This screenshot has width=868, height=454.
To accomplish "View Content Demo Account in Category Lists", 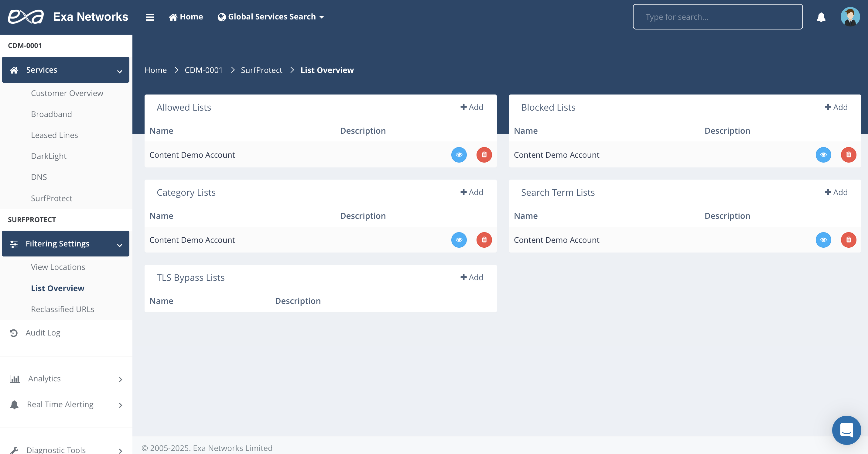I will click(459, 240).
